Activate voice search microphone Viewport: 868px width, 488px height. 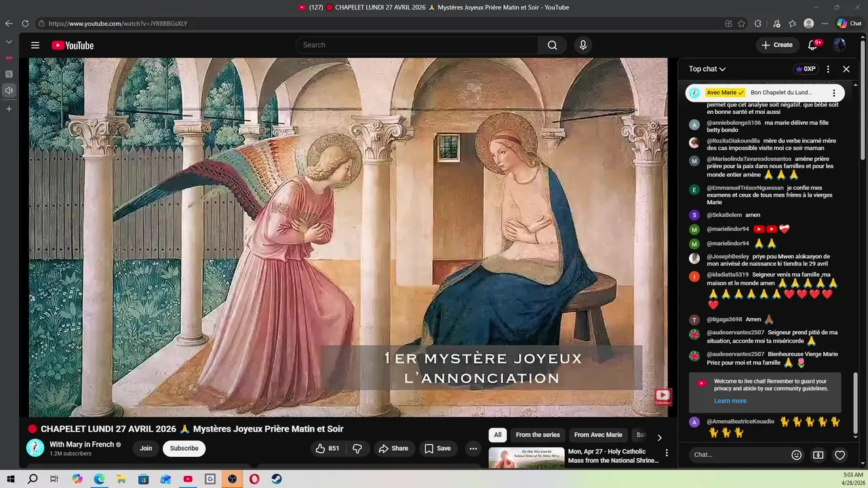point(583,45)
